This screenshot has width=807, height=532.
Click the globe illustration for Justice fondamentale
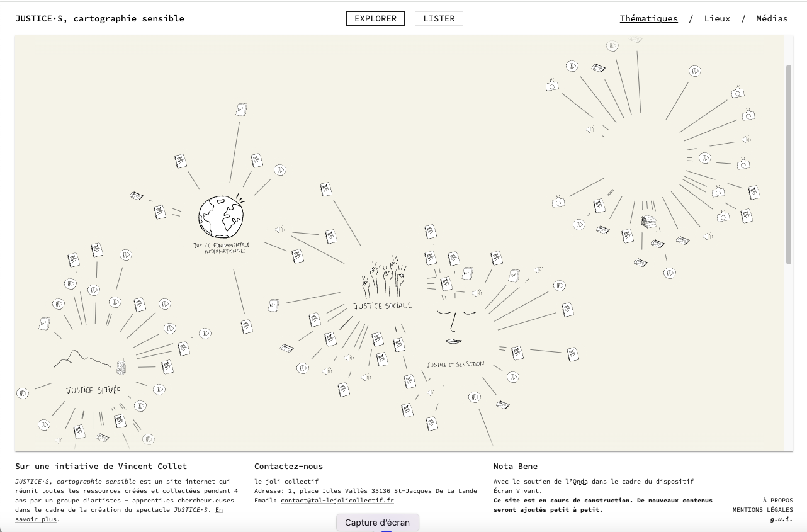pos(220,216)
